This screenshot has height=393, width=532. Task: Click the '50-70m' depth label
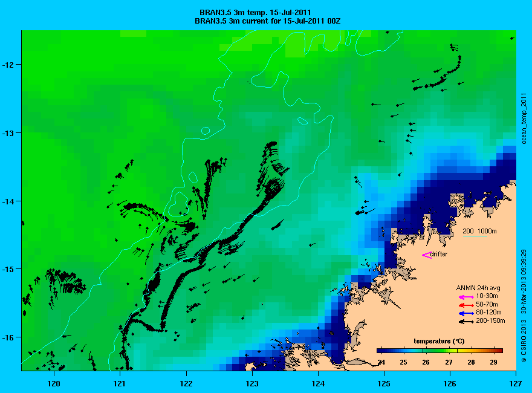[487, 304]
